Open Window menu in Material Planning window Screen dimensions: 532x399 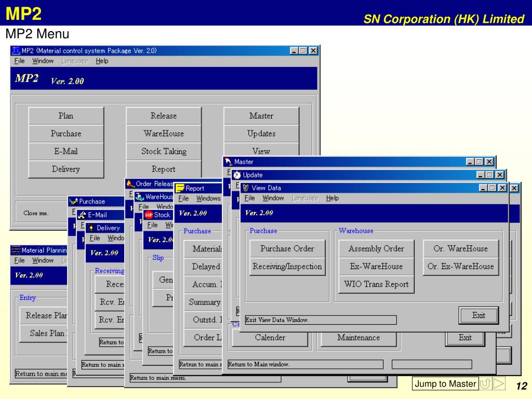click(x=43, y=261)
